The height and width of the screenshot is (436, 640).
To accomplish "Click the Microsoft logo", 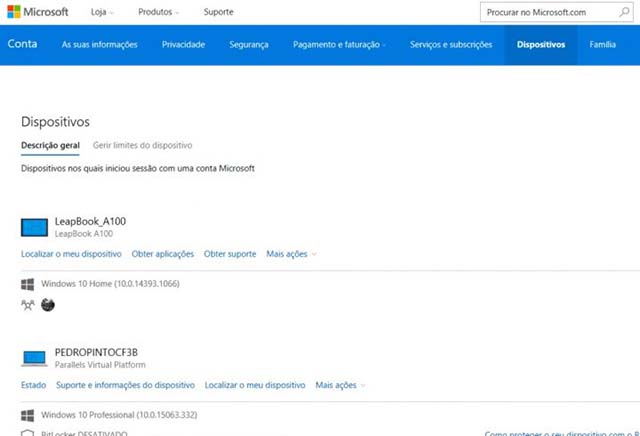I will point(38,12).
